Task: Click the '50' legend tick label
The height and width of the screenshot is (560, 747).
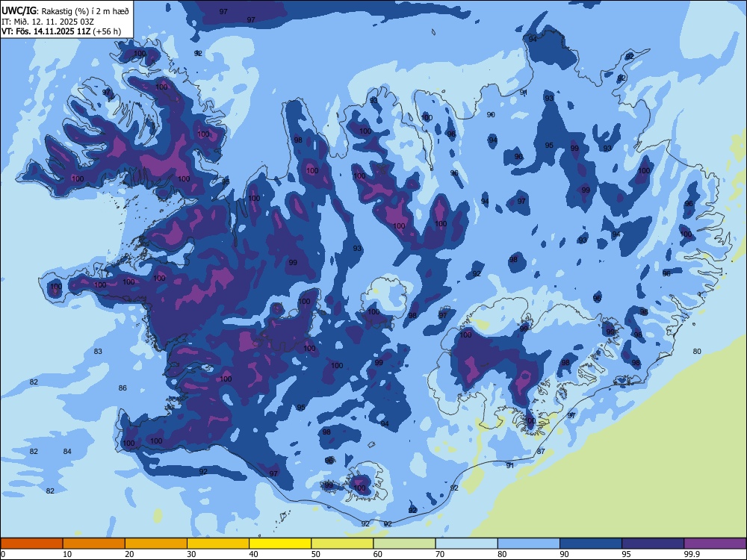Action: tap(315, 554)
